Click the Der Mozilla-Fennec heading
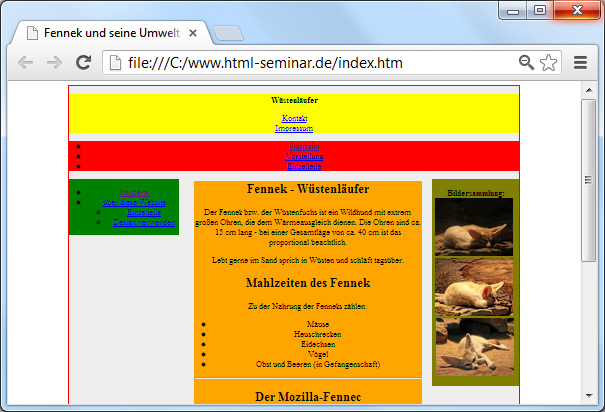This screenshot has height=412, width=605. 308,397
